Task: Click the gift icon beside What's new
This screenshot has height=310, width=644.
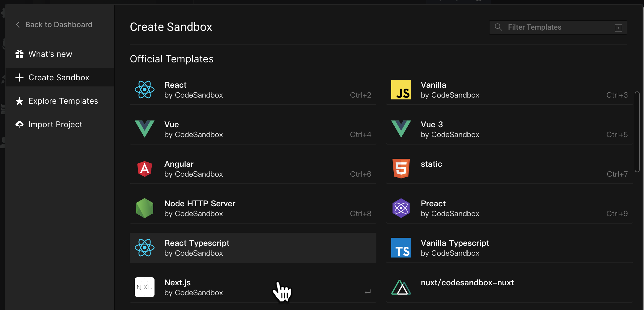Action: coord(19,54)
